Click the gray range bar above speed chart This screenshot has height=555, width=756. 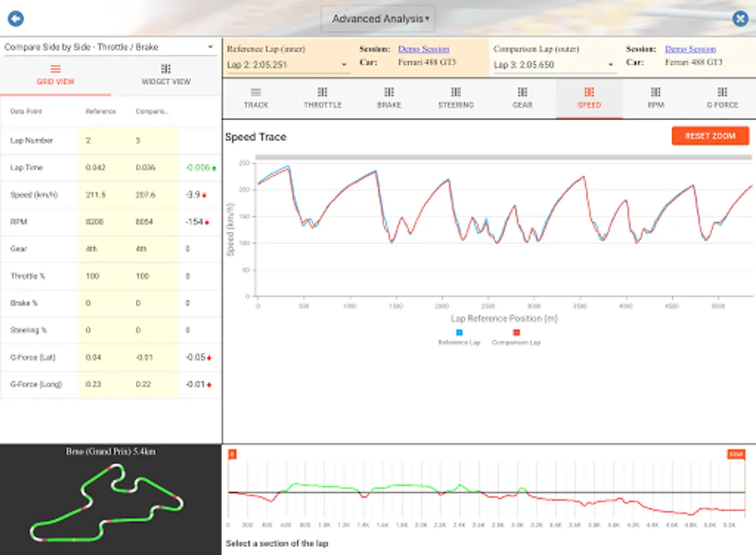click(504, 158)
